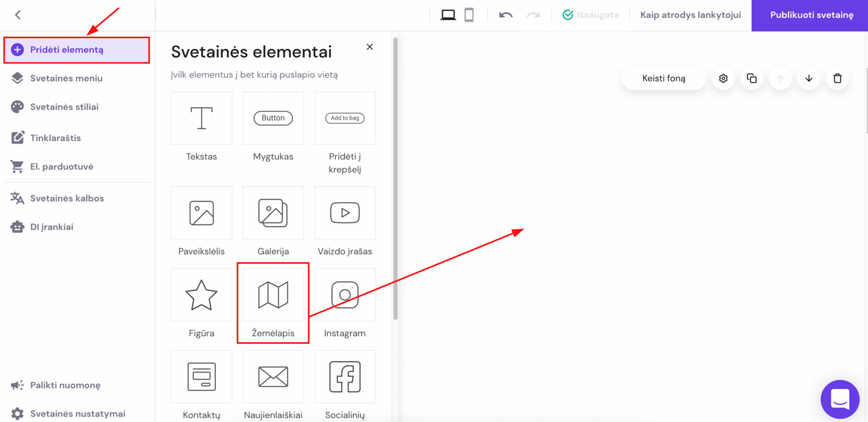Click the Keisti foną button
The width and height of the screenshot is (868, 422).
(x=663, y=78)
